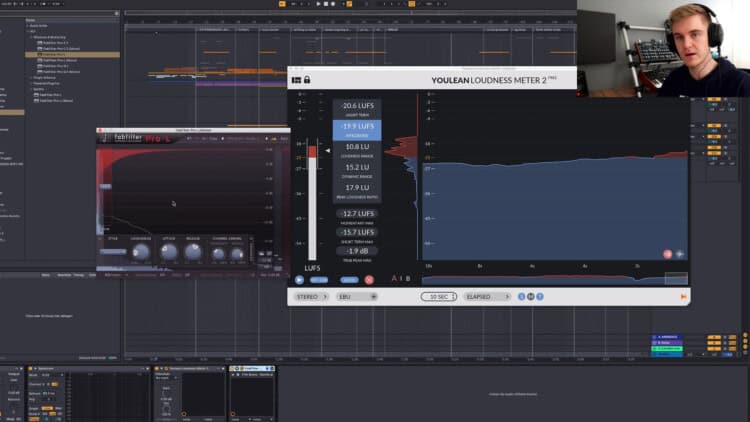Select highlighted FabFilter Pro-L item in Ableton browser
This screenshot has height=422, width=750.
pos(72,55)
